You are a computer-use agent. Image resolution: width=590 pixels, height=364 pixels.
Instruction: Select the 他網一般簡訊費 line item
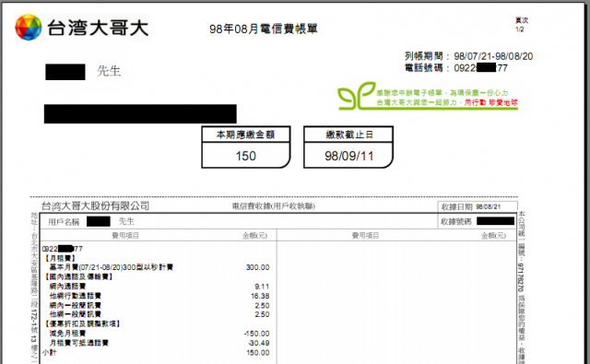75,314
